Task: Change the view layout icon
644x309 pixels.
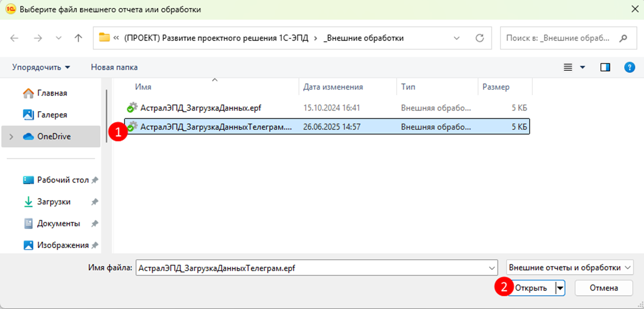Action: pyautogui.click(x=568, y=67)
